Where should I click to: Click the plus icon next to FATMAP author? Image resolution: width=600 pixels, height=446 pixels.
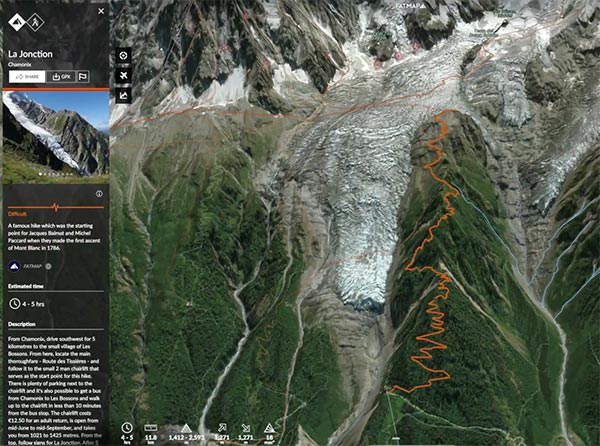click(x=49, y=266)
